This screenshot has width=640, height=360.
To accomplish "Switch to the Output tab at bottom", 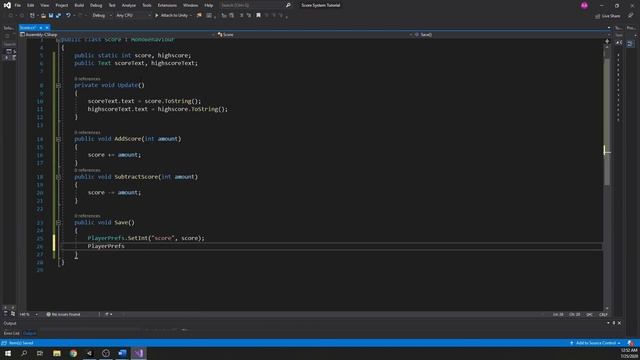I will [29, 333].
